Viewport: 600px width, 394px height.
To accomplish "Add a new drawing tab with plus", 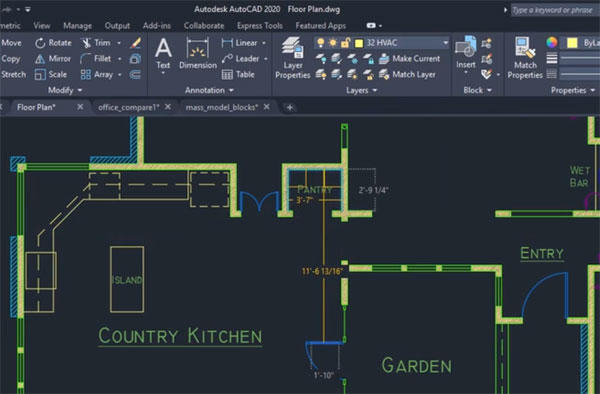I will click(290, 107).
